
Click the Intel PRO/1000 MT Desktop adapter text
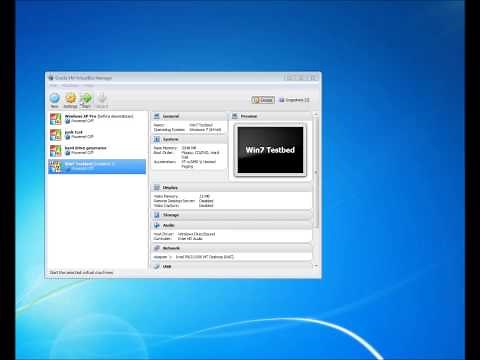click(x=205, y=257)
